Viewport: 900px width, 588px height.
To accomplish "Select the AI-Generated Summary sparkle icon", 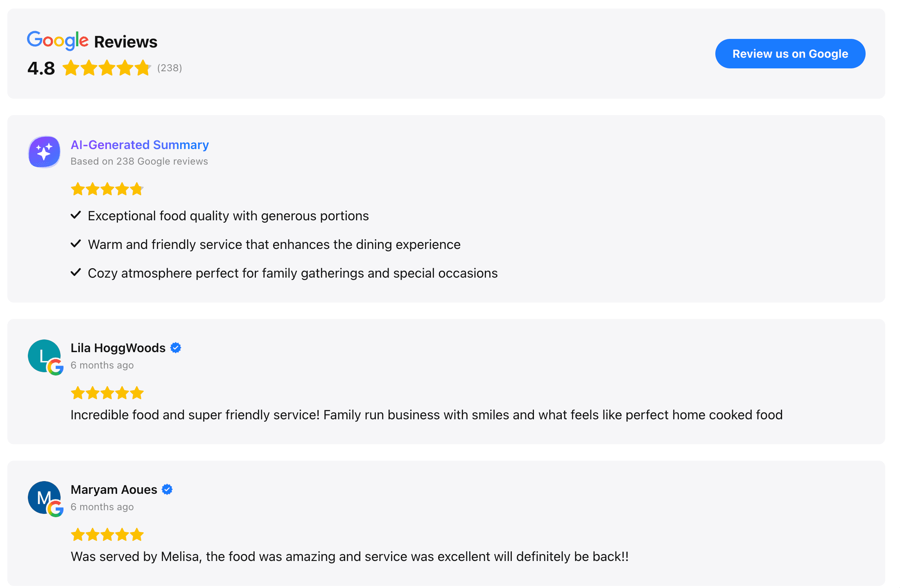I will (x=44, y=152).
